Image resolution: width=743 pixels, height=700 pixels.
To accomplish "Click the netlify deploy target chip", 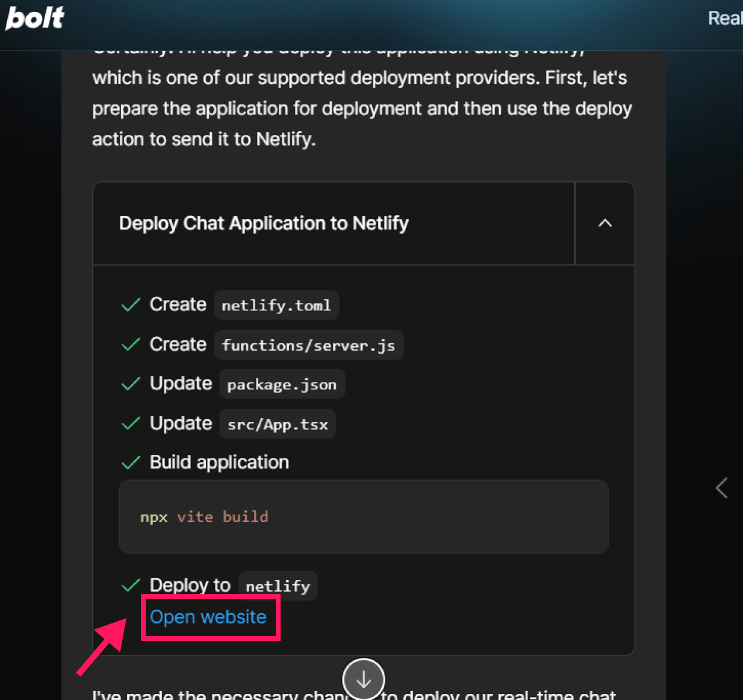I will point(278,586).
